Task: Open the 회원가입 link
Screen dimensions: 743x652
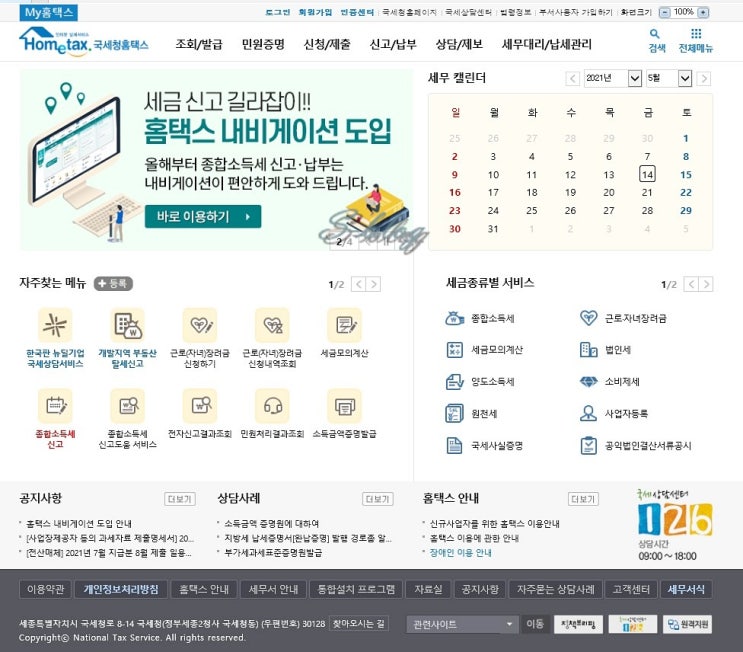Action: [315, 12]
